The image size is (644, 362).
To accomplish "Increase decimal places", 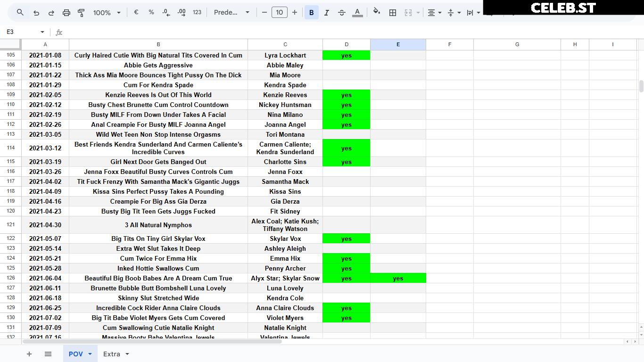I will [182, 13].
